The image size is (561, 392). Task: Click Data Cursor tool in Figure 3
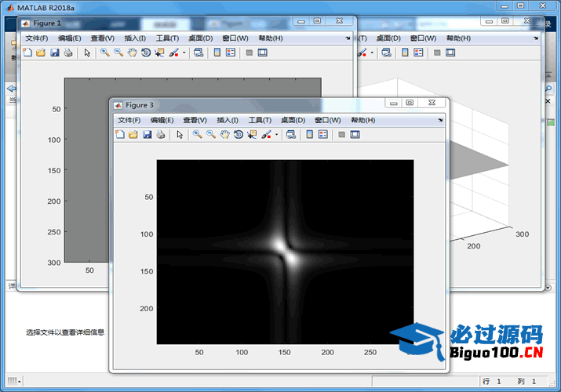click(x=252, y=135)
